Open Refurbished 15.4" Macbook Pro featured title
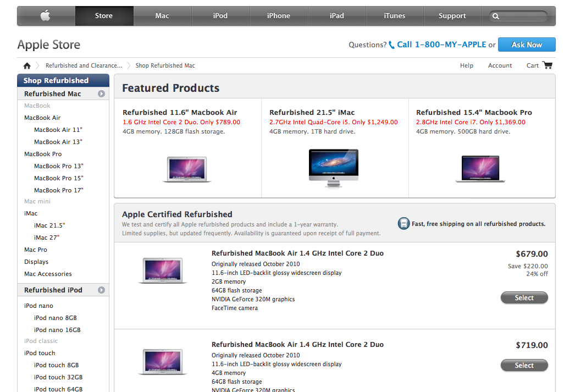 click(474, 112)
